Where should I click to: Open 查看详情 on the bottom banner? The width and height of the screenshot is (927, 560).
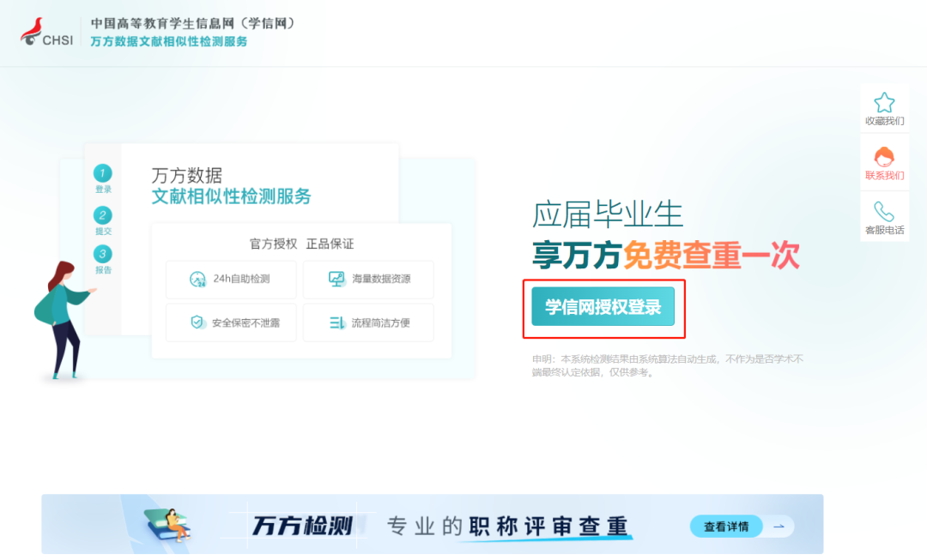point(726,527)
